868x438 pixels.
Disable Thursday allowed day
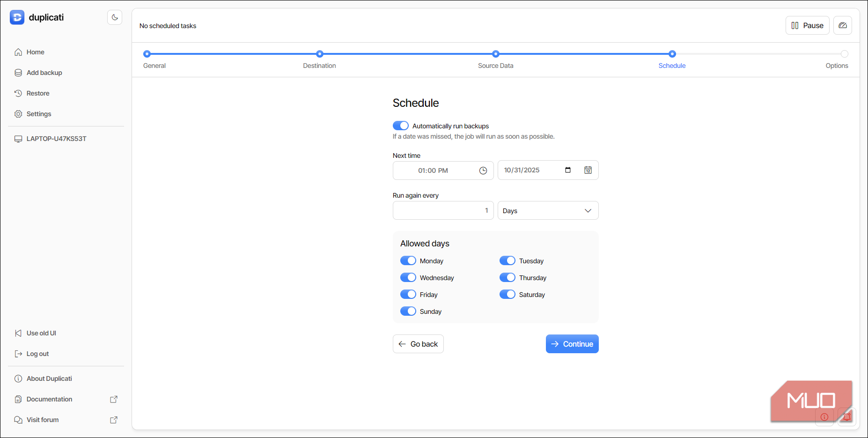point(508,277)
